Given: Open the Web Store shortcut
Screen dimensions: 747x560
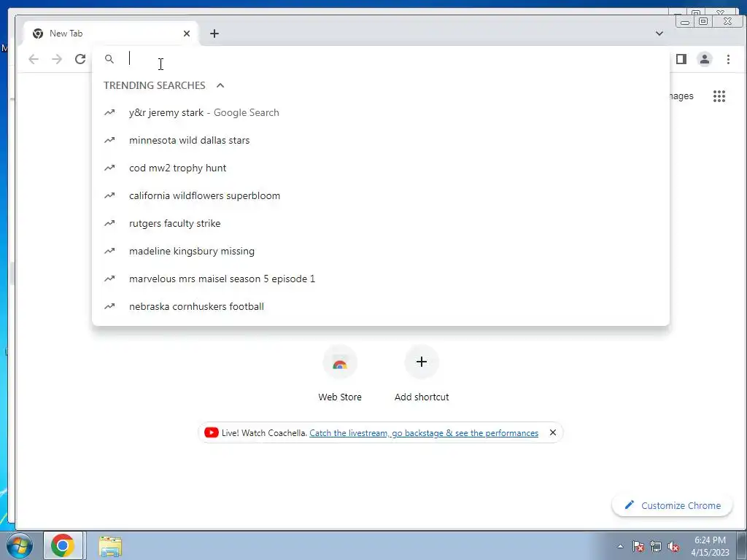Looking at the screenshot, I should click(x=340, y=374).
